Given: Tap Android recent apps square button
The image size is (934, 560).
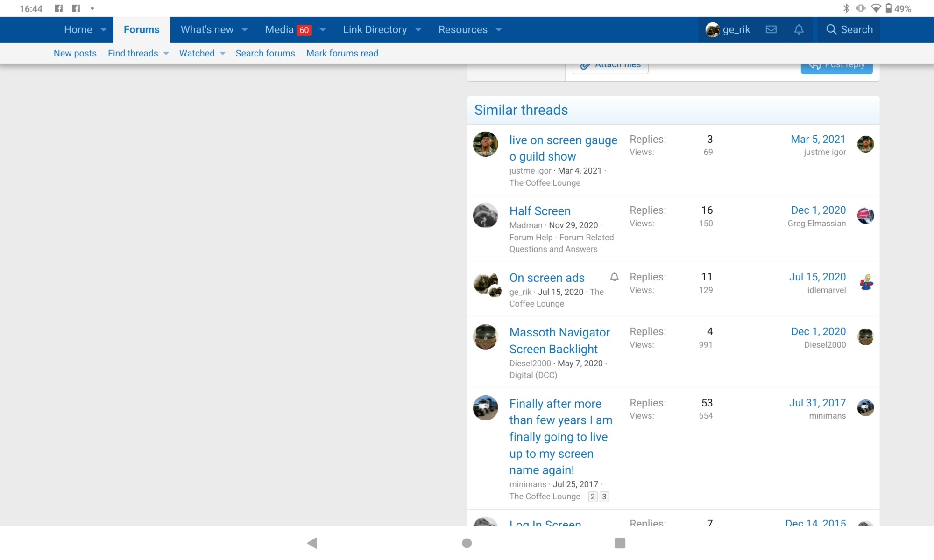Looking at the screenshot, I should [620, 543].
